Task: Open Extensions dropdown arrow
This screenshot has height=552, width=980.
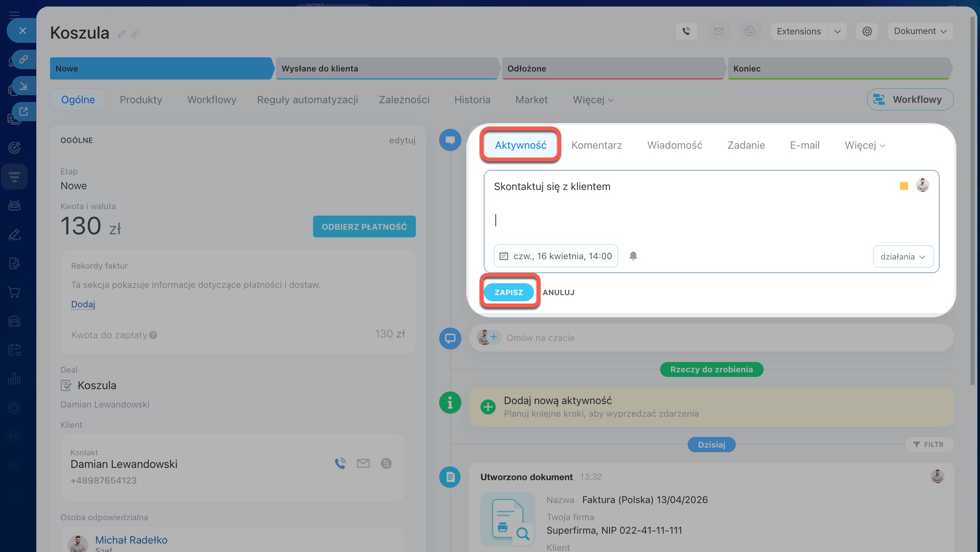Action: (x=837, y=31)
